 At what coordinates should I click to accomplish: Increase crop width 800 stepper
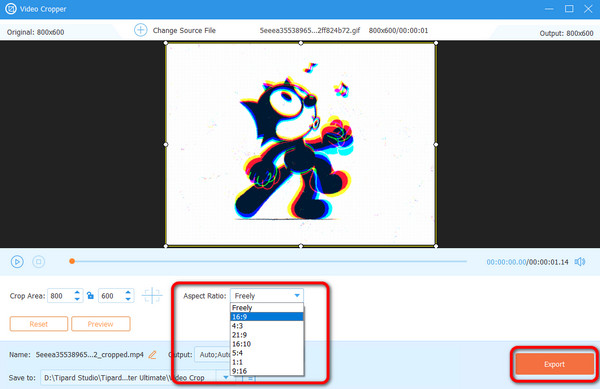pos(77,292)
